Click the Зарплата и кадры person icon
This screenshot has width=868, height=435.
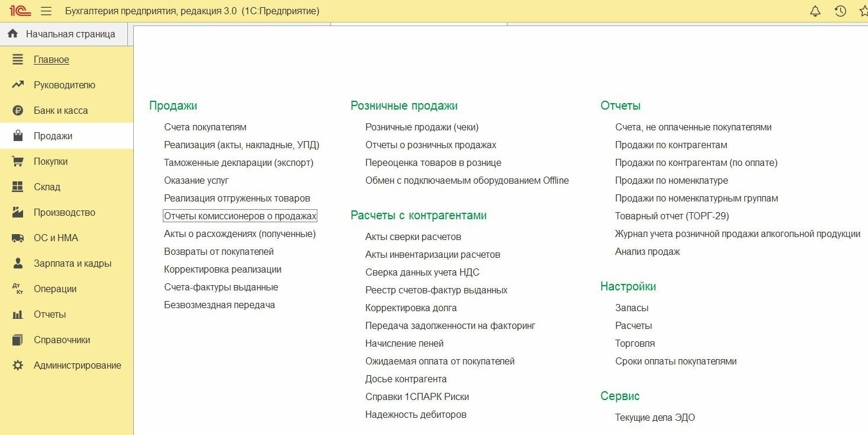18,263
